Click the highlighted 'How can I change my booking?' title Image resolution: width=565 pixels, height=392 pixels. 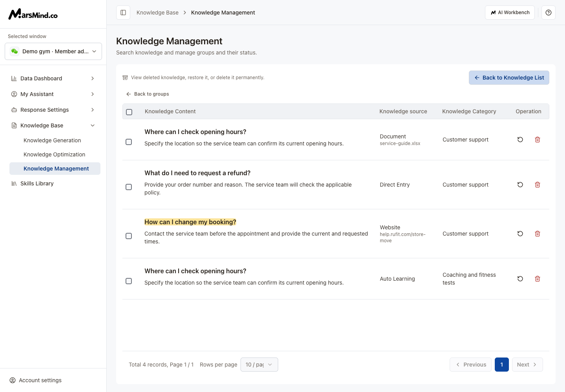[x=190, y=222]
